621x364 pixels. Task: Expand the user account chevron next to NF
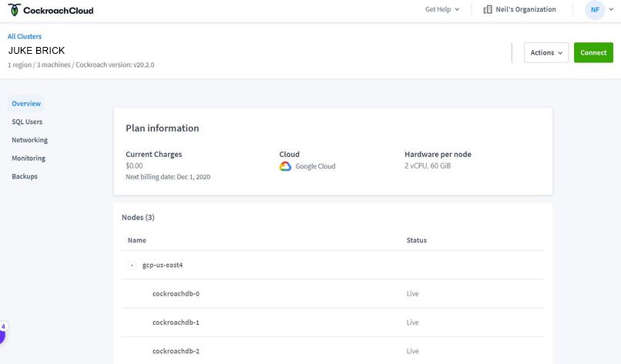coord(611,9)
